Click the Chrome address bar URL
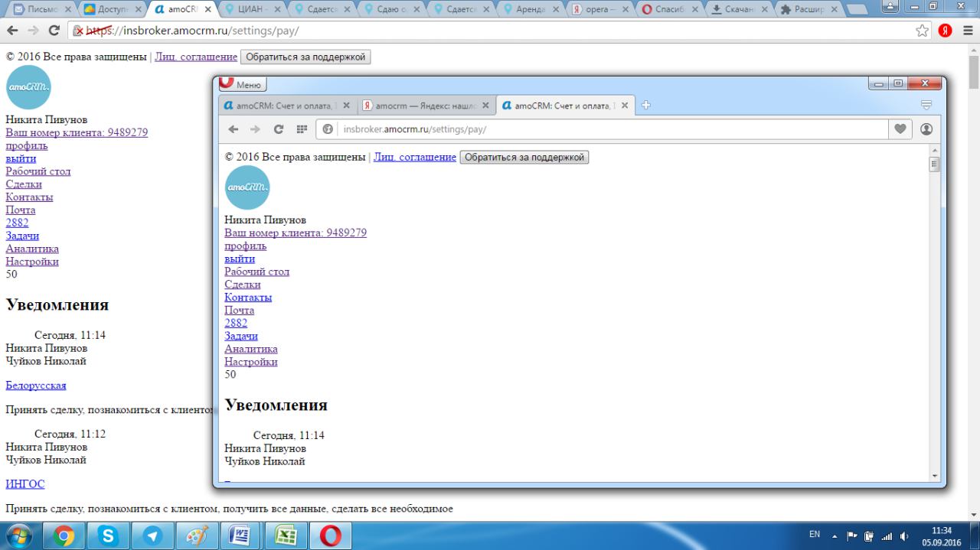This screenshot has height=550, width=980. click(192, 31)
